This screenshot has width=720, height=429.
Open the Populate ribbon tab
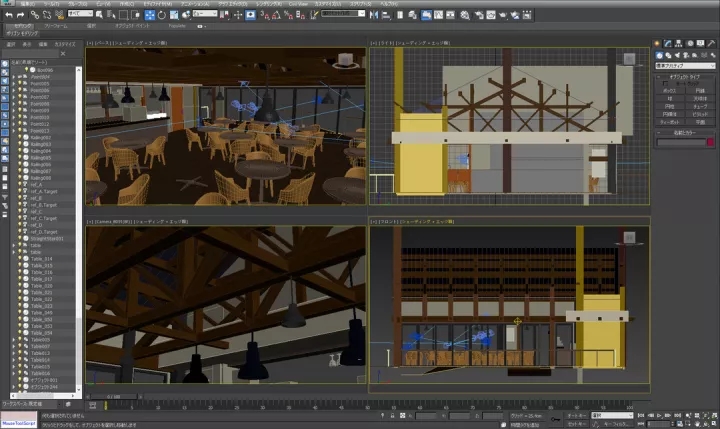coord(176,27)
